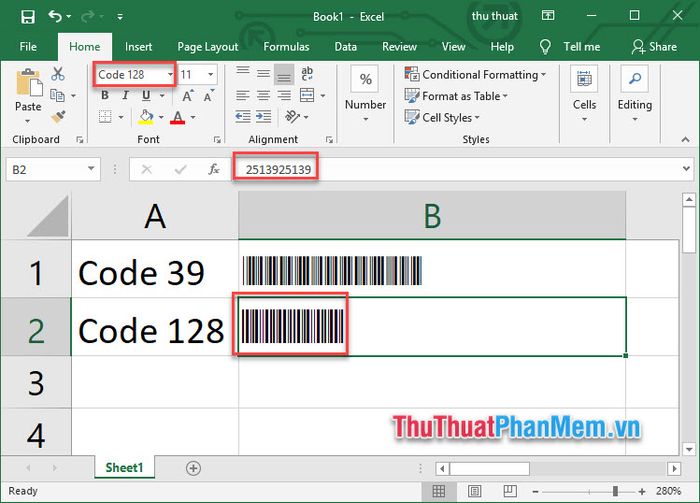
Task: Click the Share button
Action: [654, 47]
